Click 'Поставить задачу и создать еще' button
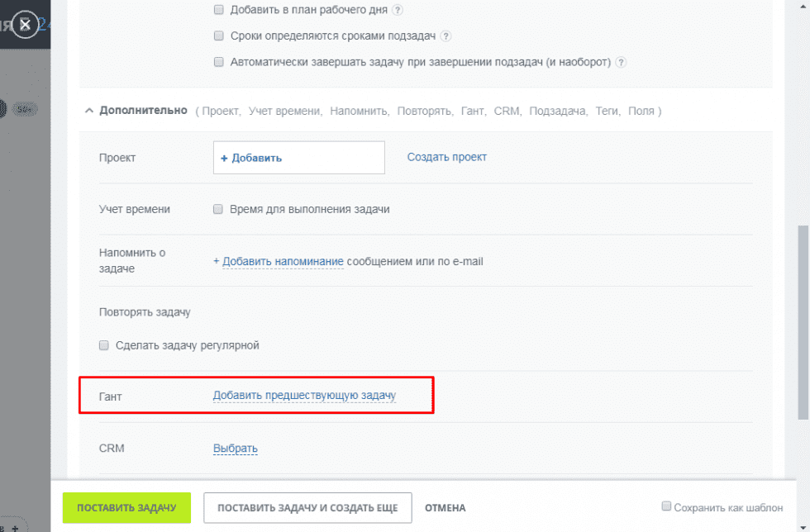This screenshot has height=532, width=810. [x=307, y=508]
